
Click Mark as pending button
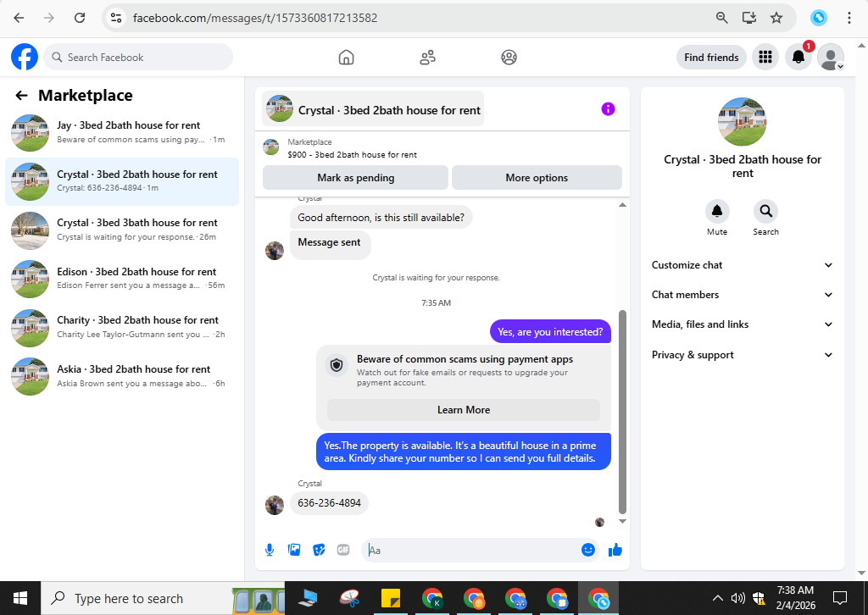tap(355, 178)
